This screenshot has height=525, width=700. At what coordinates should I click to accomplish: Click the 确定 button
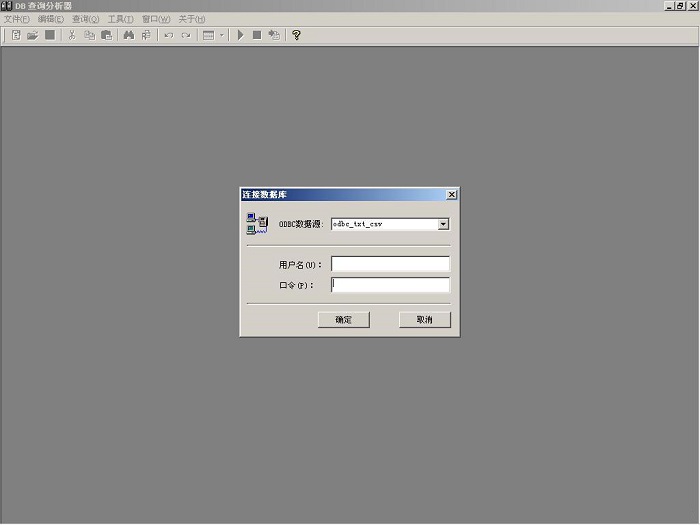tap(344, 319)
